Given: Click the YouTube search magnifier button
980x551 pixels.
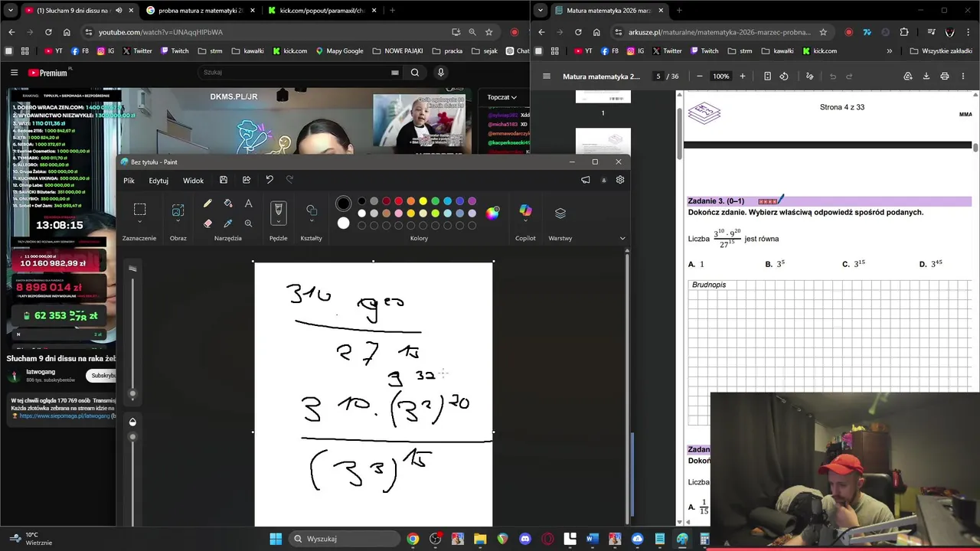Looking at the screenshot, I should [414, 72].
